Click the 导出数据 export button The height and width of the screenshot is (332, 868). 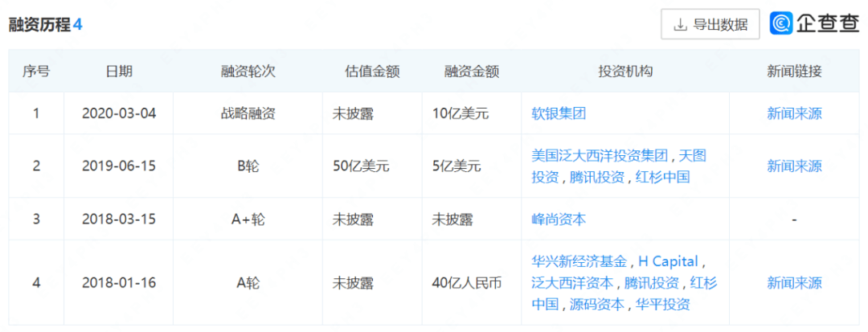pos(710,24)
